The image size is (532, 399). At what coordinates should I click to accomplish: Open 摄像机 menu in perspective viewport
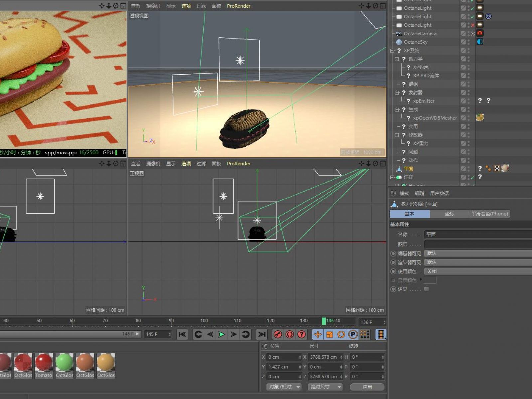153,6
